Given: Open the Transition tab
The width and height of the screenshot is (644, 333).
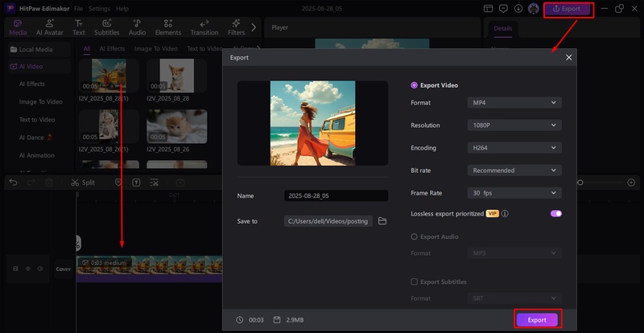Looking at the screenshot, I should [204, 27].
